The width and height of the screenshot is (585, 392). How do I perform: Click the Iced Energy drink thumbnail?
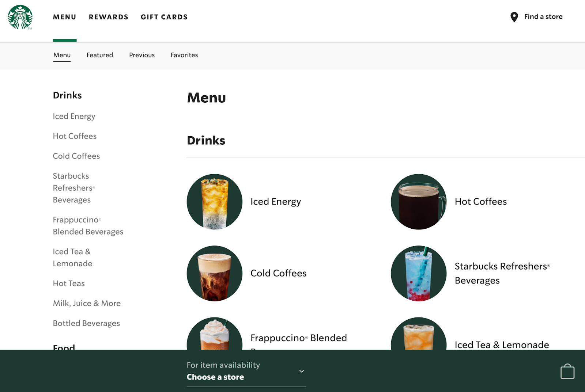pos(215,202)
